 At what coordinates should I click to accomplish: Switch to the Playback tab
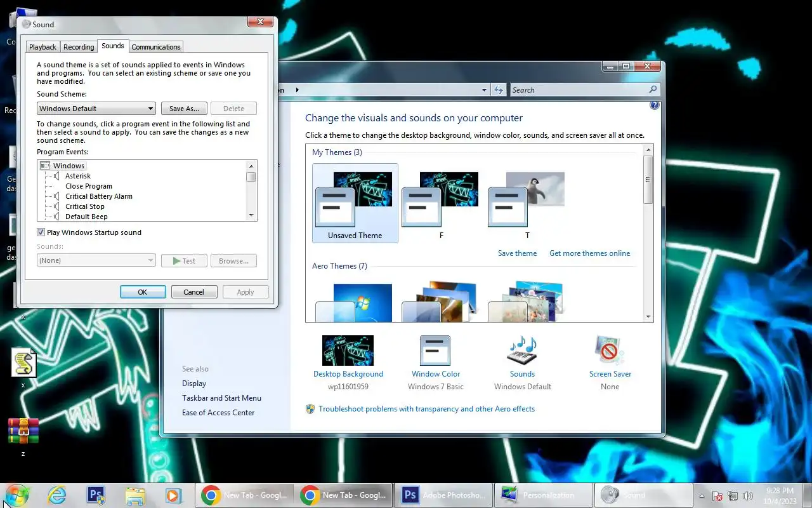click(x=43, y=47)
